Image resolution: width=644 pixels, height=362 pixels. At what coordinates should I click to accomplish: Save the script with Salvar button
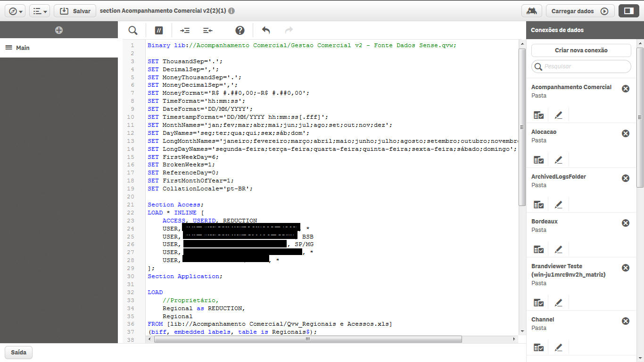pos(75,11)
